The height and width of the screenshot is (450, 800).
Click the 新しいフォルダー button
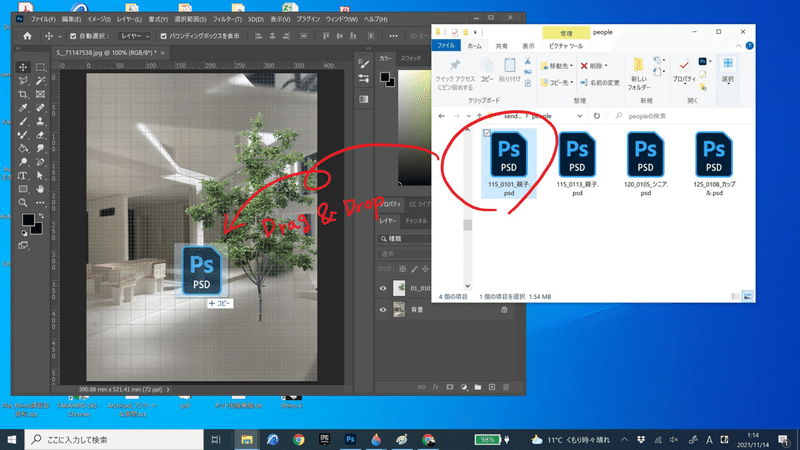[638, 74]
